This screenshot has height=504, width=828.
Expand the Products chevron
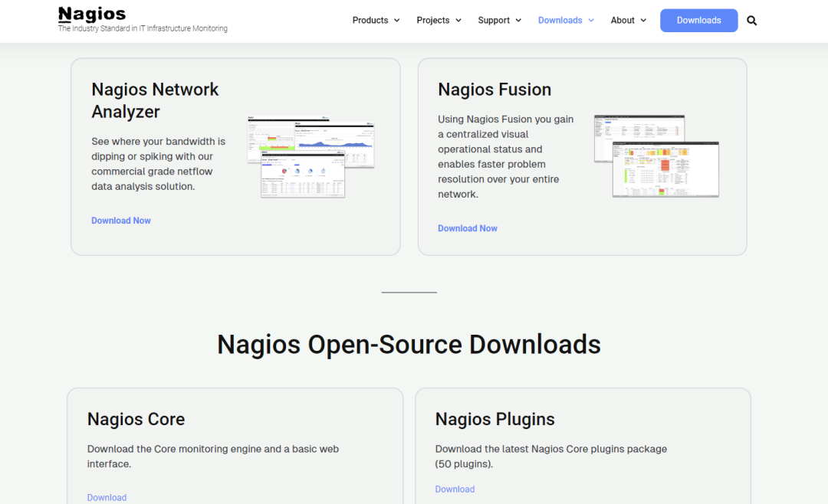396,21
